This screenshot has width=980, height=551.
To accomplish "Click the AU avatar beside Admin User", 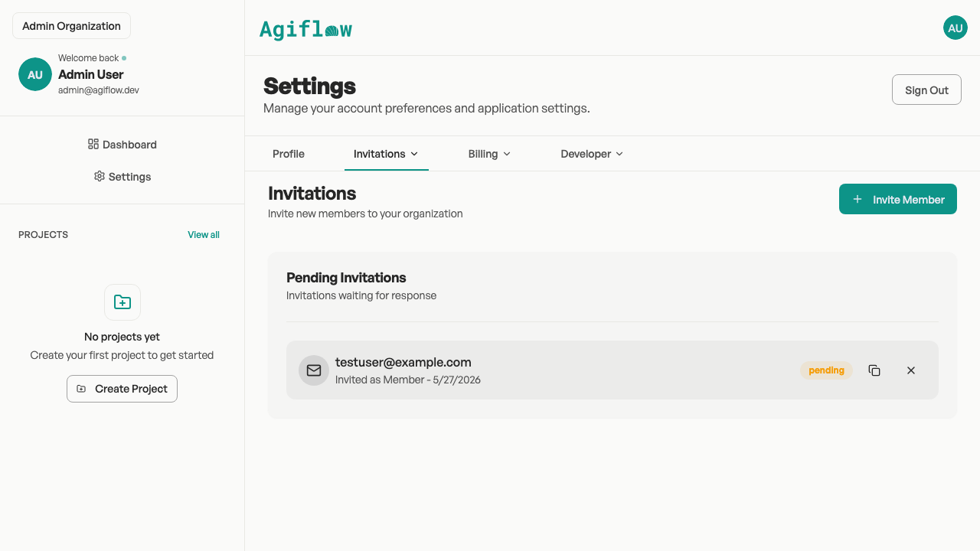I will click(x=35, y=74).
